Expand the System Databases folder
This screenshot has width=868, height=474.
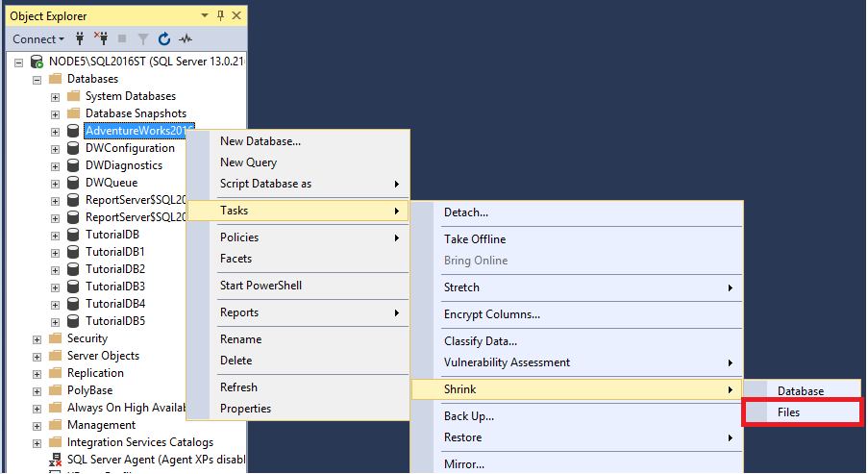[x=55, y=96]
